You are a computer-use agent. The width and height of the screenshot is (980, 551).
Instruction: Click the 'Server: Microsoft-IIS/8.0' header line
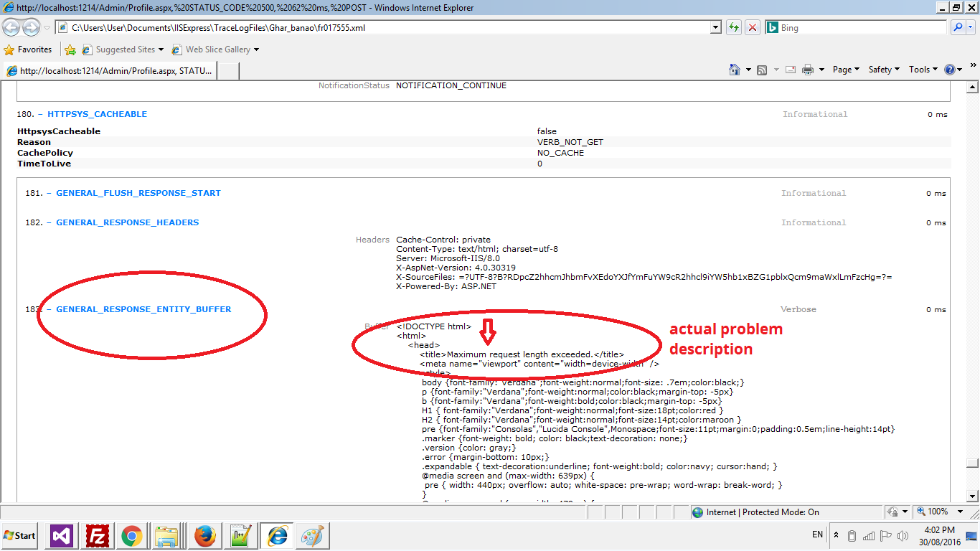(448, 258)
